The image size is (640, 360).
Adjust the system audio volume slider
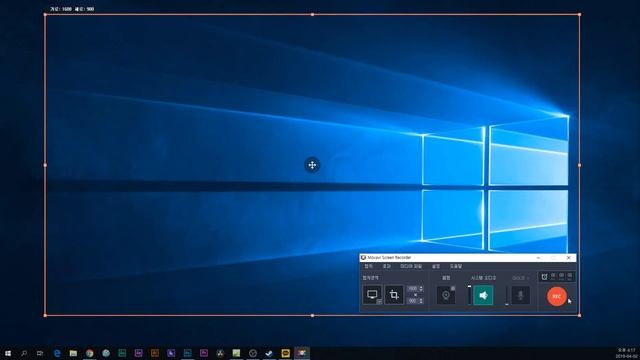tap(469, 295)
